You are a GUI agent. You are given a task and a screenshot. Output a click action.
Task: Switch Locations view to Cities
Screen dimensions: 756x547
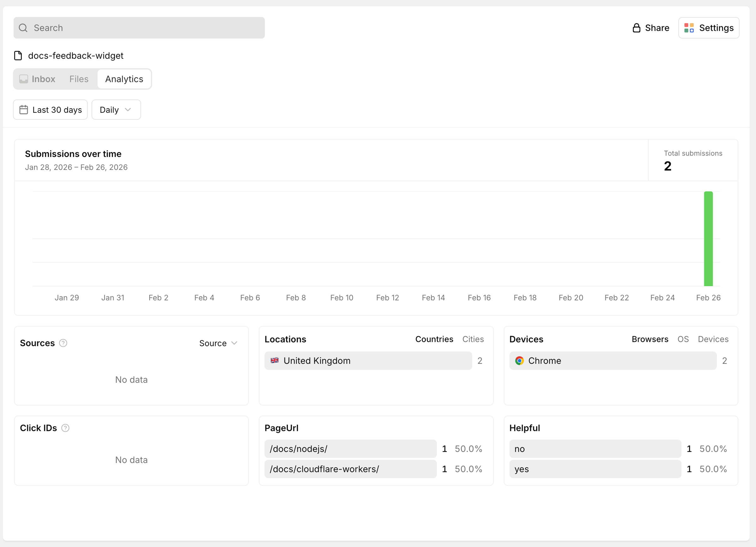(x=473, y=339)
